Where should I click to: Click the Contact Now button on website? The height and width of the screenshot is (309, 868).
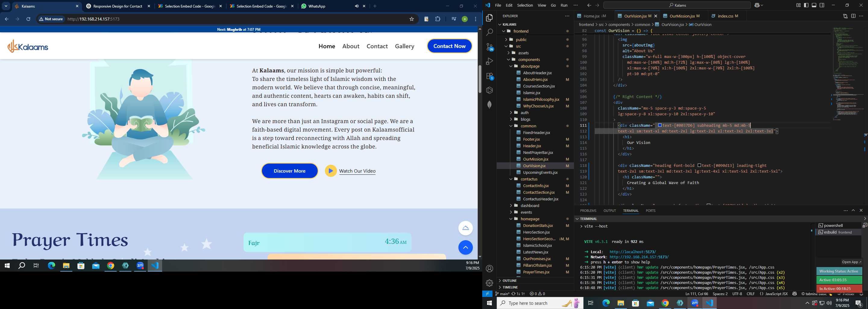449,46
